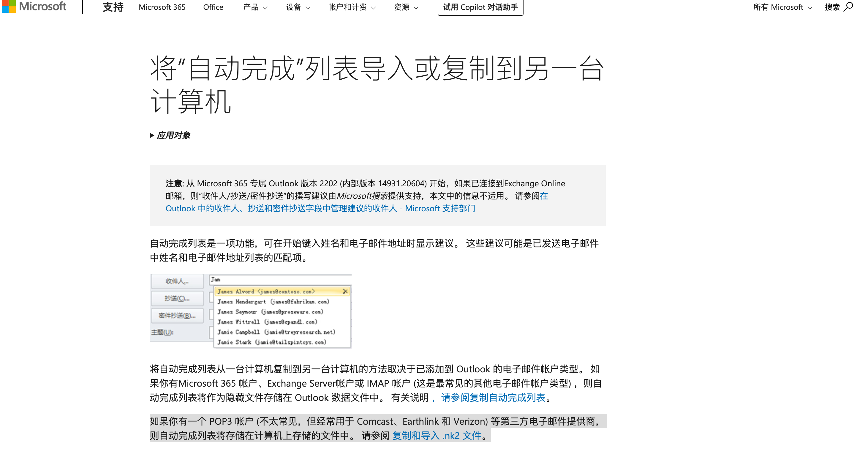This screenshot has width=868, height=452.
Task: Expand the 产品 dropdown
Action: (255, 7)
